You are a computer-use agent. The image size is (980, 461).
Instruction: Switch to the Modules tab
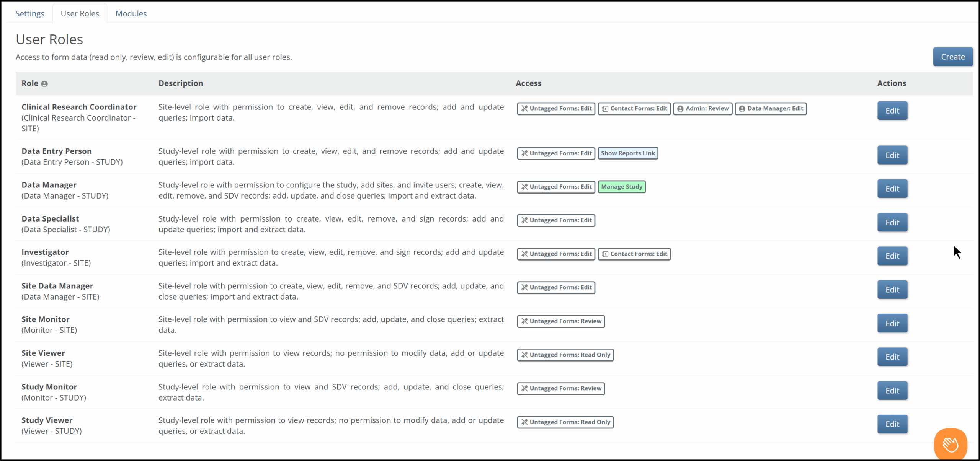(x=131, y=14)
